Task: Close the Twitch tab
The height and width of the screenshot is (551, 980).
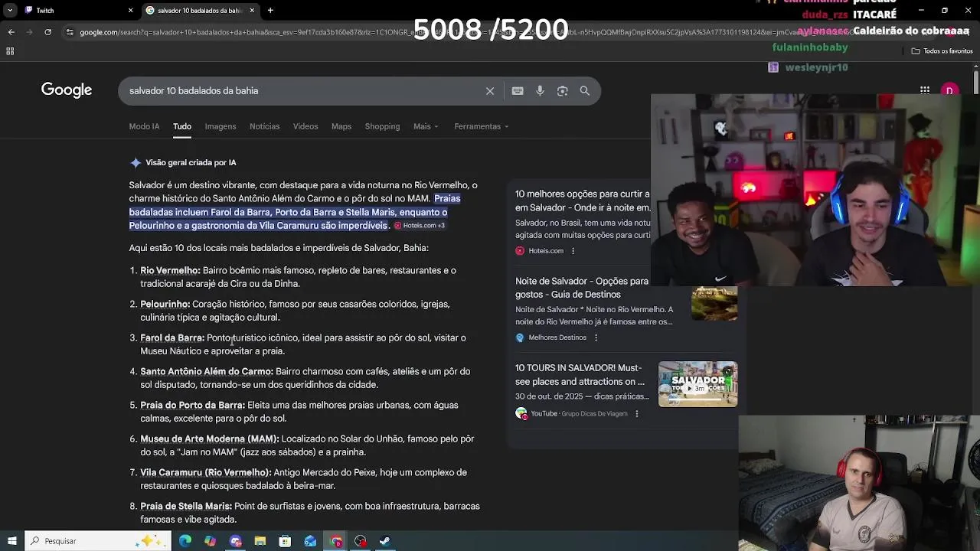Action: (130, 10)
